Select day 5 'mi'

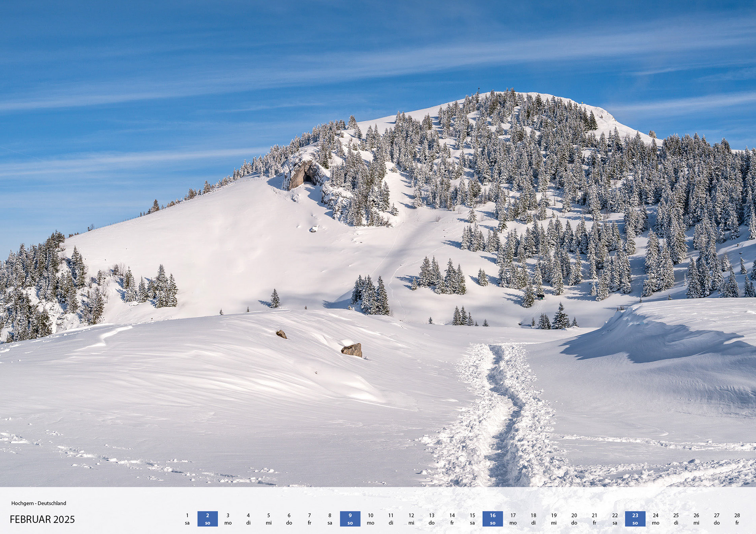point(269,519)
